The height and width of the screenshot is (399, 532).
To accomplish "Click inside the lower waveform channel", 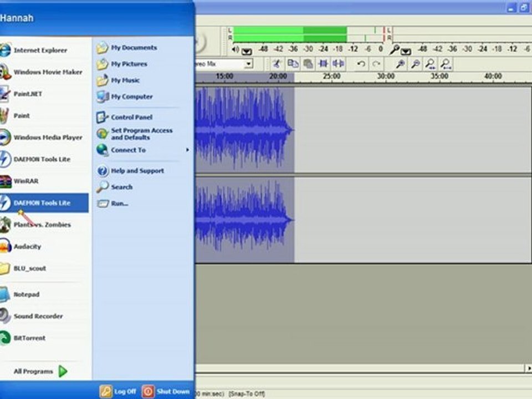I will coord(363,220).
